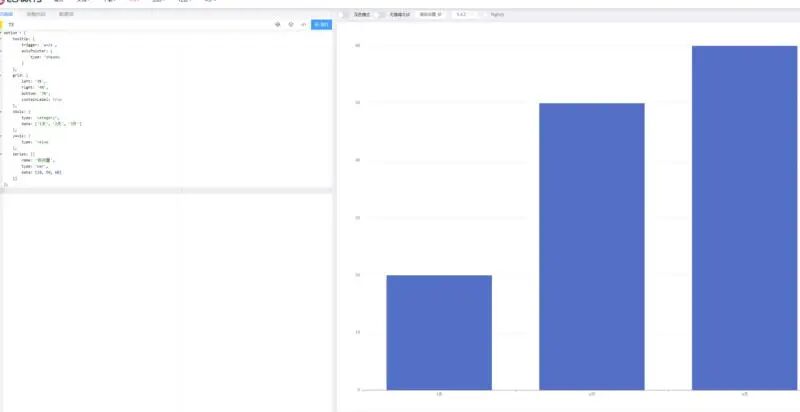The height and width of the screenshot is (412, 800).
Task: Toggle the Nightly build switch
Action: [x=485, y=15]
